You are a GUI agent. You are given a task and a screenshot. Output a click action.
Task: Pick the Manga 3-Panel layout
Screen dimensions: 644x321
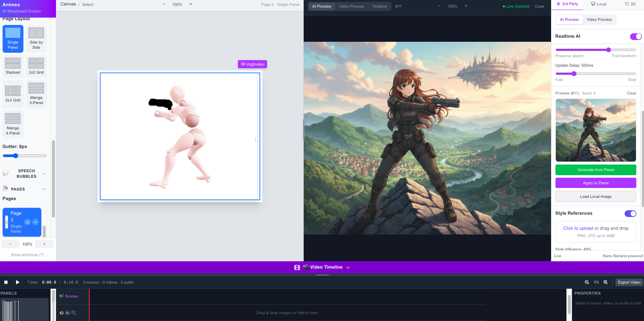tap(36, 94)
